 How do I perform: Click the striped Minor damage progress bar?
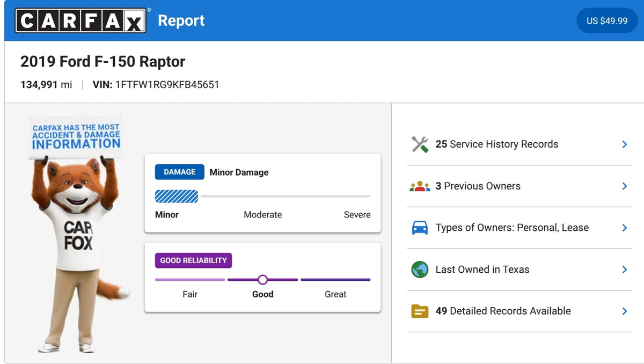pyautogui.click(x=177, y=196)
